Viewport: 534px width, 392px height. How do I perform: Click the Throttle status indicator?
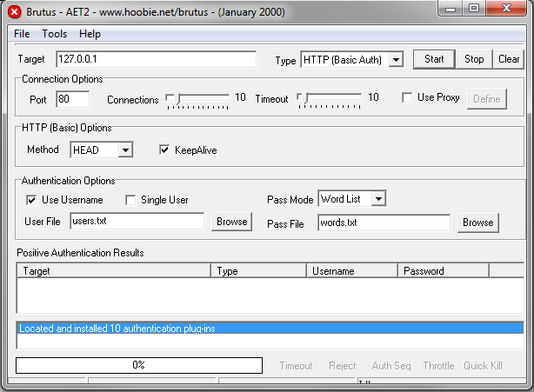coord(438,366)
